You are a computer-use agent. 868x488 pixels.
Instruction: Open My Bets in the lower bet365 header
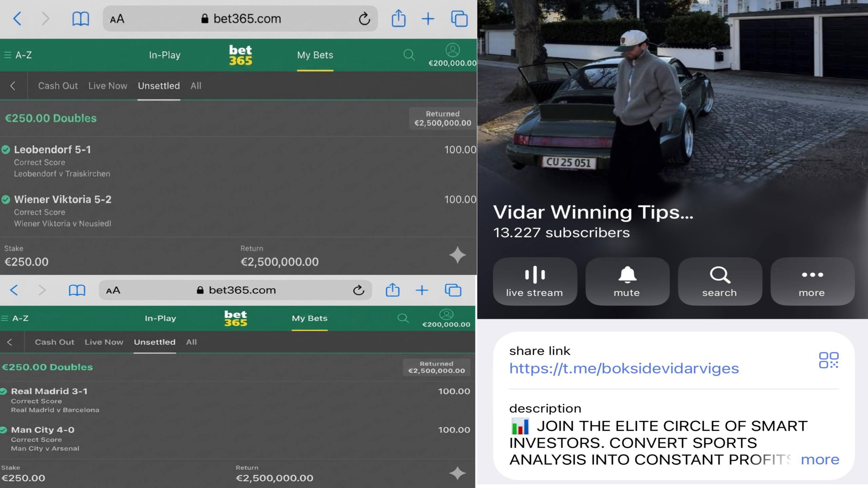(x=310, y=318)
